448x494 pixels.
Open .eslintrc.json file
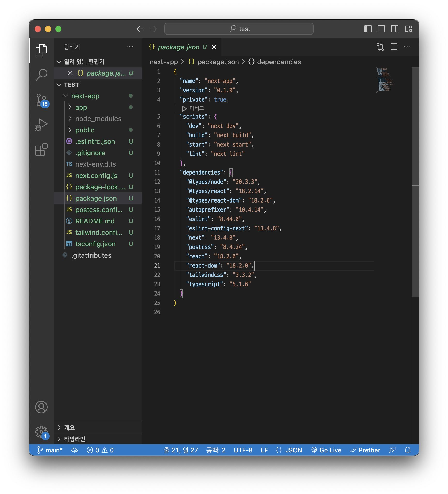(x=98, y=141)
